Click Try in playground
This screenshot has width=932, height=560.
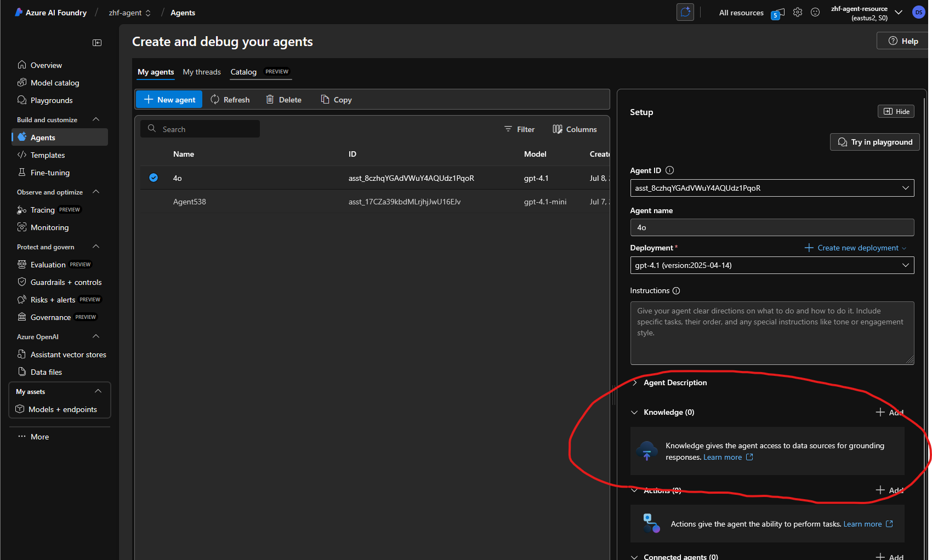click(x=874, y=142)
